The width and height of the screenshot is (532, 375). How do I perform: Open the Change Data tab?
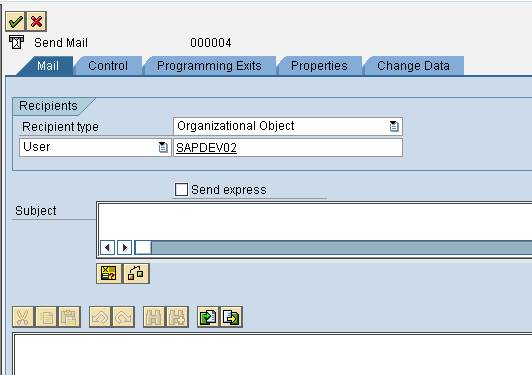(413, 65)
